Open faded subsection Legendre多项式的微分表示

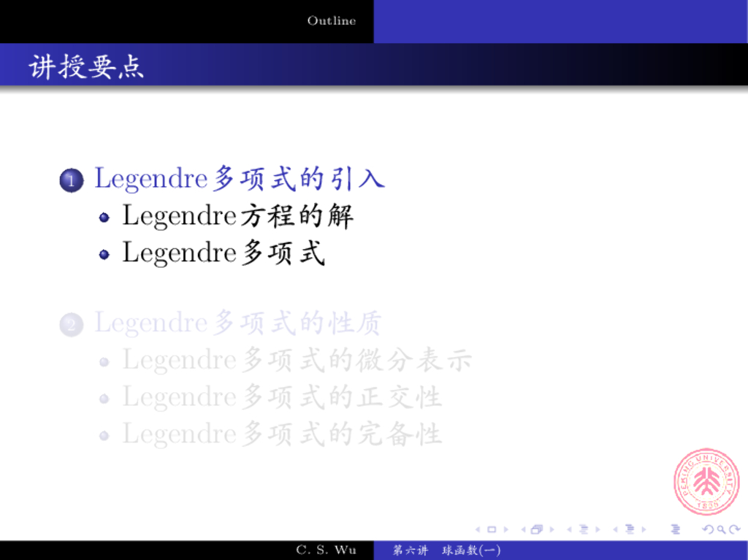tap(297, 360)
